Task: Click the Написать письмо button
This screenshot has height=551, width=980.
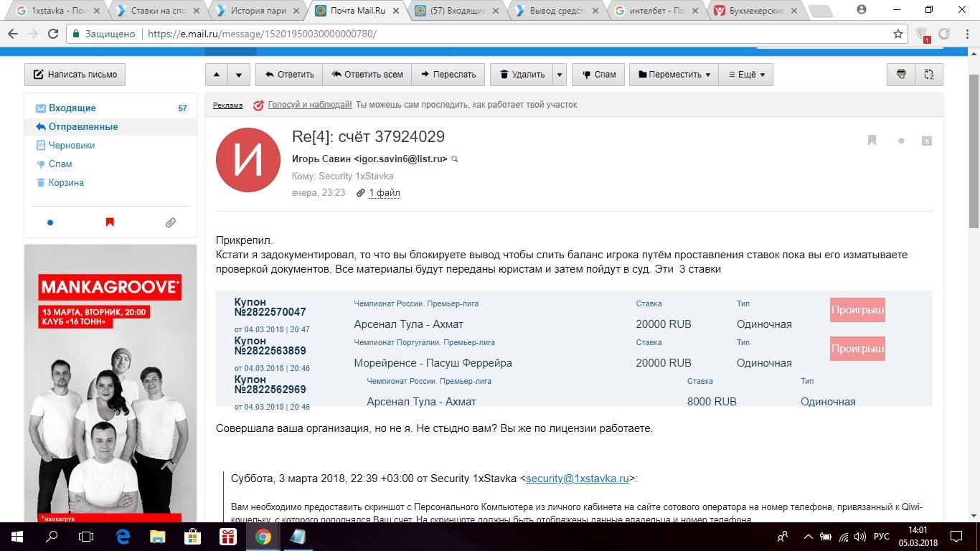Action: [x=75, y=75]
